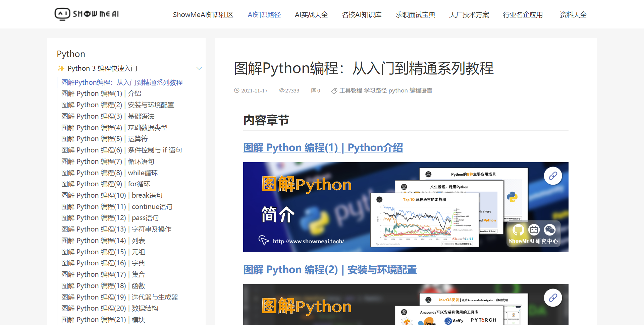Select 图解 Python 编程(8) | while循环 in sidebar
Image resolution: width=644 pixels, height=325 pixels.
pyautogui.click(x=109, y=173)
